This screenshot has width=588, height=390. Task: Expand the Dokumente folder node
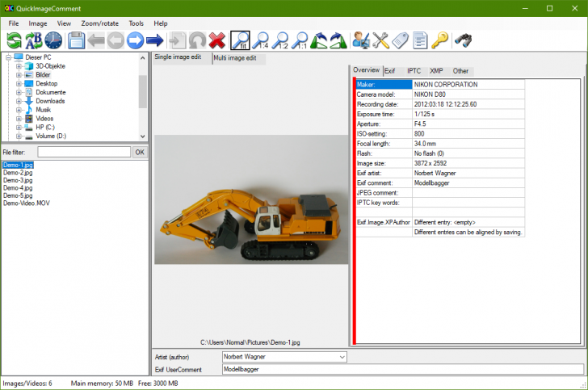point(19,92)
